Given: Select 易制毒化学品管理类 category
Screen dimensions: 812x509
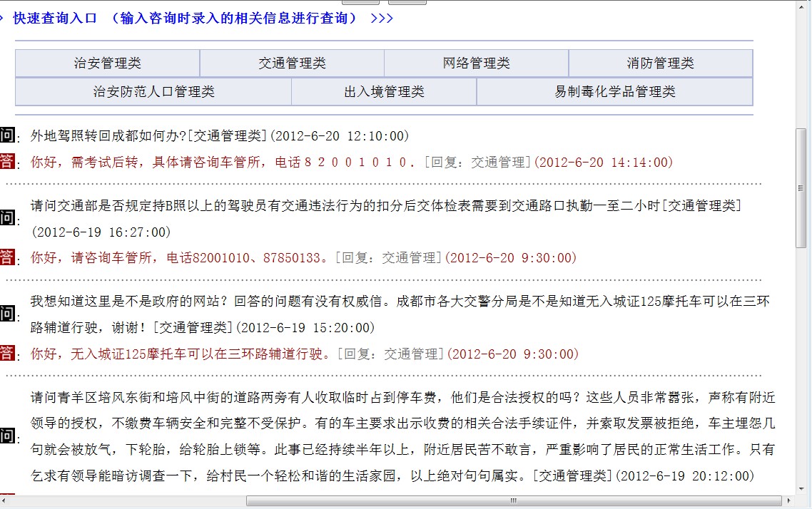Looking at the screenshot, I should pos(614,92).
